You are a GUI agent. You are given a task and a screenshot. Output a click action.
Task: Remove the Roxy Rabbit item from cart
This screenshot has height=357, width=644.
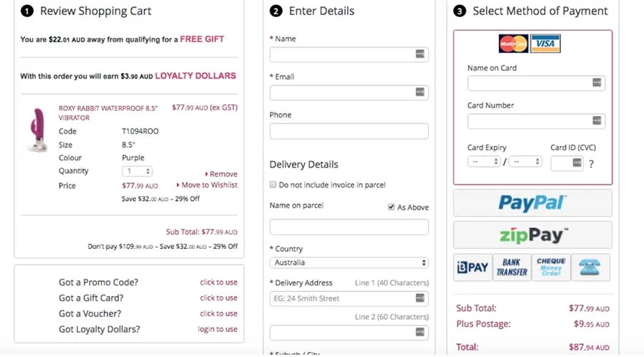pyautogui.click(x=221, y=174)
